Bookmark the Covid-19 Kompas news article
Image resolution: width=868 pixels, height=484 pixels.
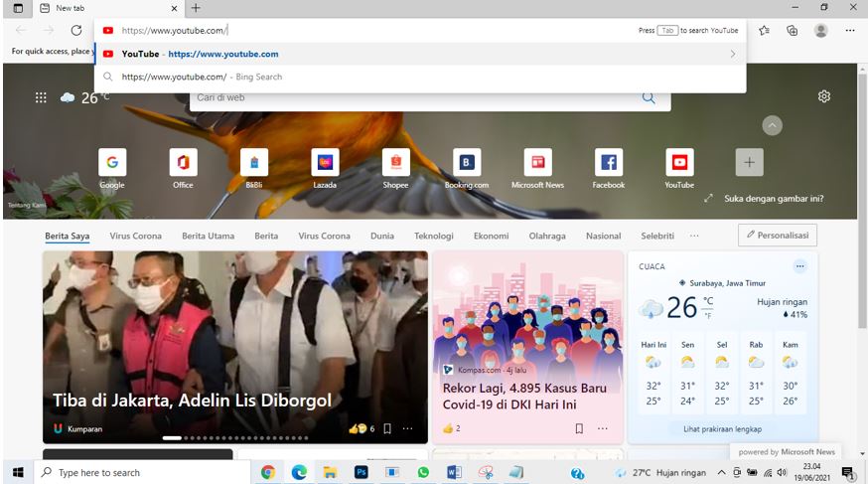[x=578, y=428]
